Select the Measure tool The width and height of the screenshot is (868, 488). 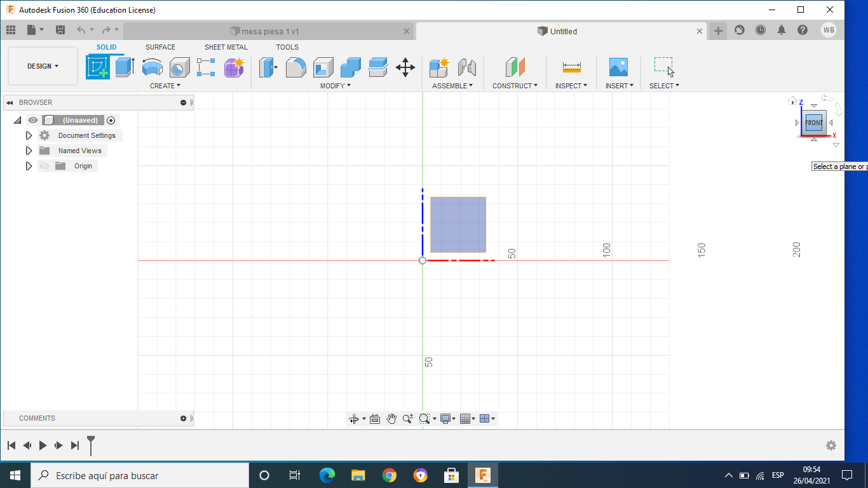coord(571,67)
